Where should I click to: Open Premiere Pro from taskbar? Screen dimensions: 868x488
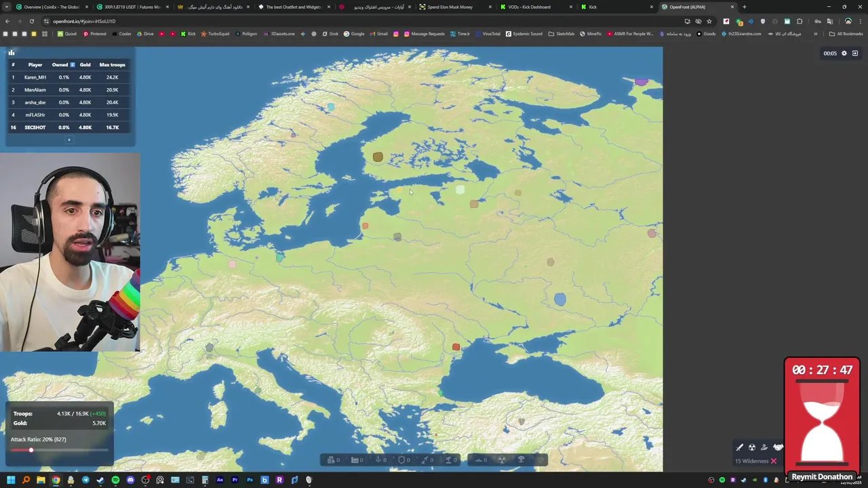point(235,480)
